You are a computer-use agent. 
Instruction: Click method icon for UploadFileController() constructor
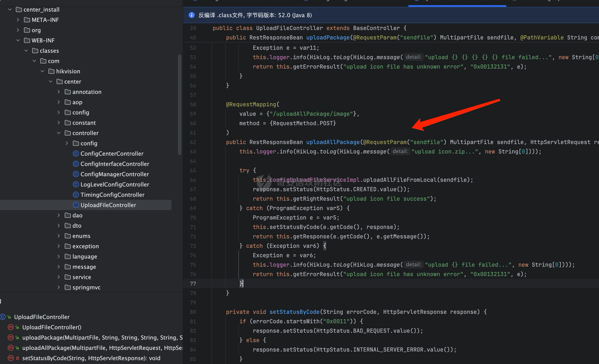point(11,327)
